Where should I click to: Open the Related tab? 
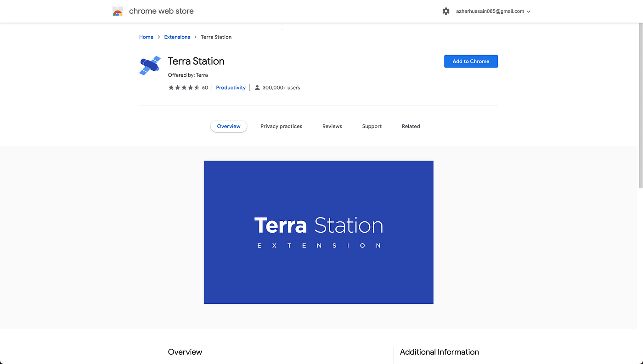[x=411, y=126]
